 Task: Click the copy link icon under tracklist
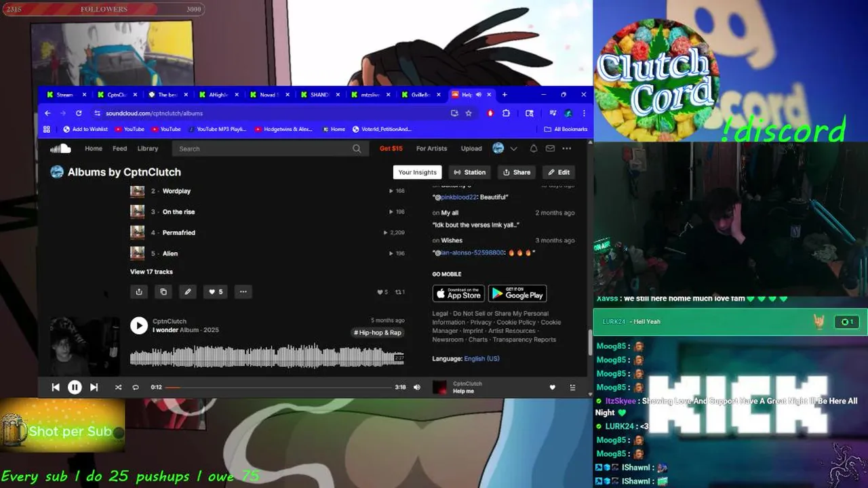(x=163, y=291)
